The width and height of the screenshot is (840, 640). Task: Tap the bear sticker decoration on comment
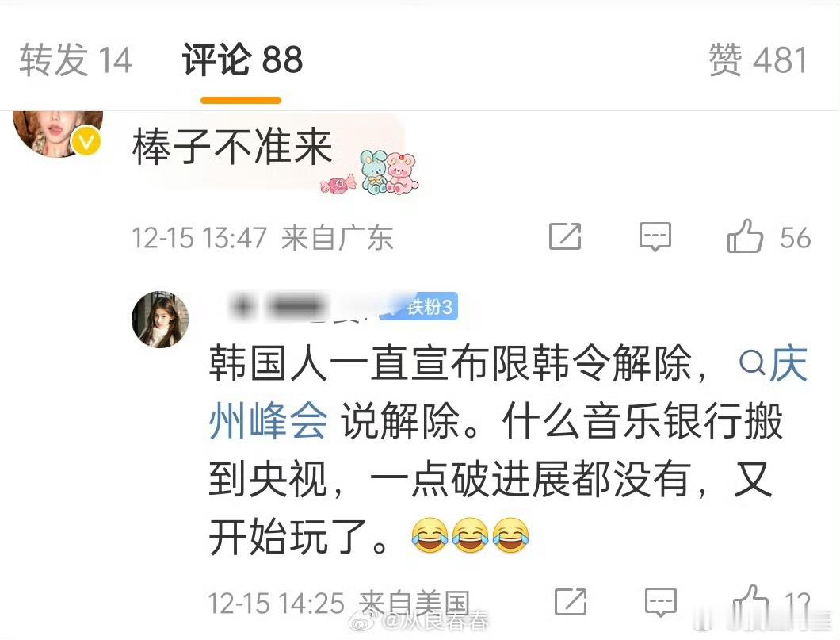click(388, 172)
